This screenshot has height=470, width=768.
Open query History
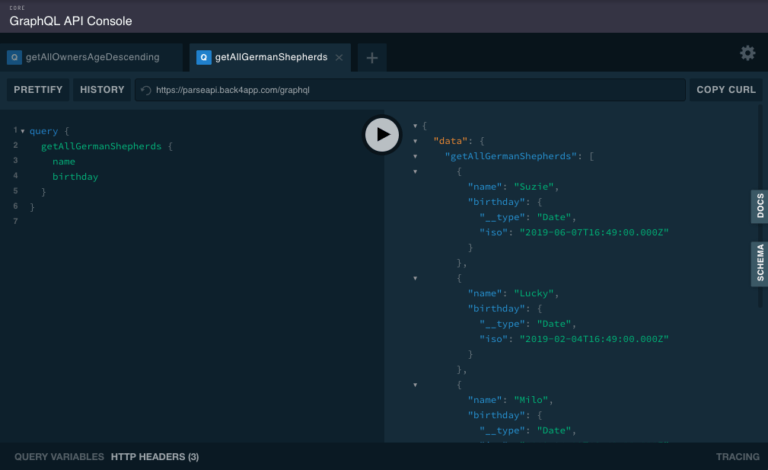coord(102,90)
